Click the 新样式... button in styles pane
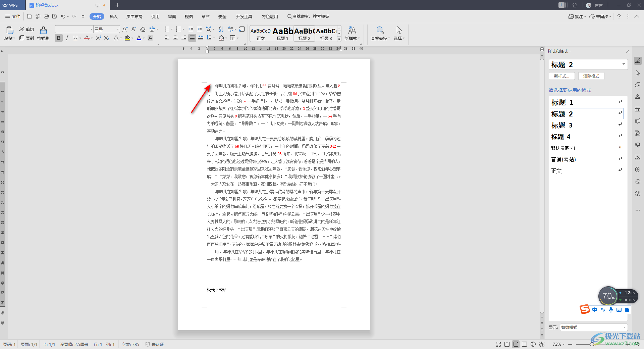Image resolution: width=644 pixels, height=349 pixels. 561,76
